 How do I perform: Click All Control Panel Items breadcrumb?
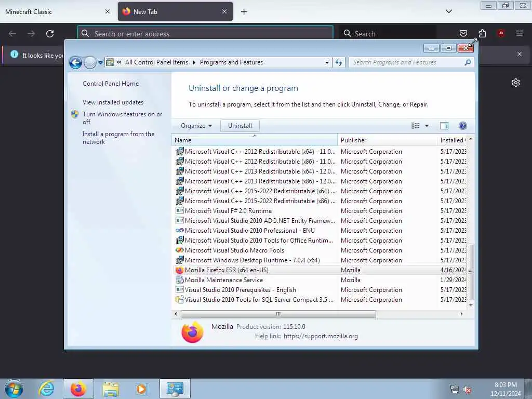[x=156, y=62]
